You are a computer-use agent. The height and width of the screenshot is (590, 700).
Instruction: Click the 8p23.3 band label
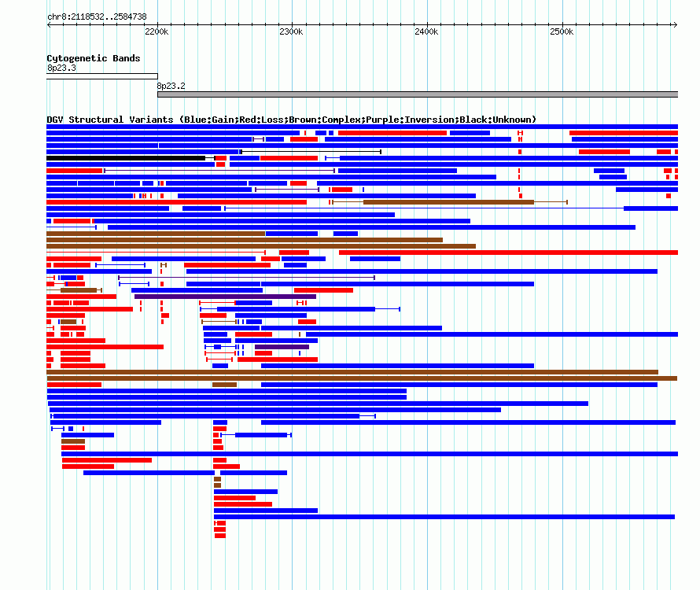[61, 68]
